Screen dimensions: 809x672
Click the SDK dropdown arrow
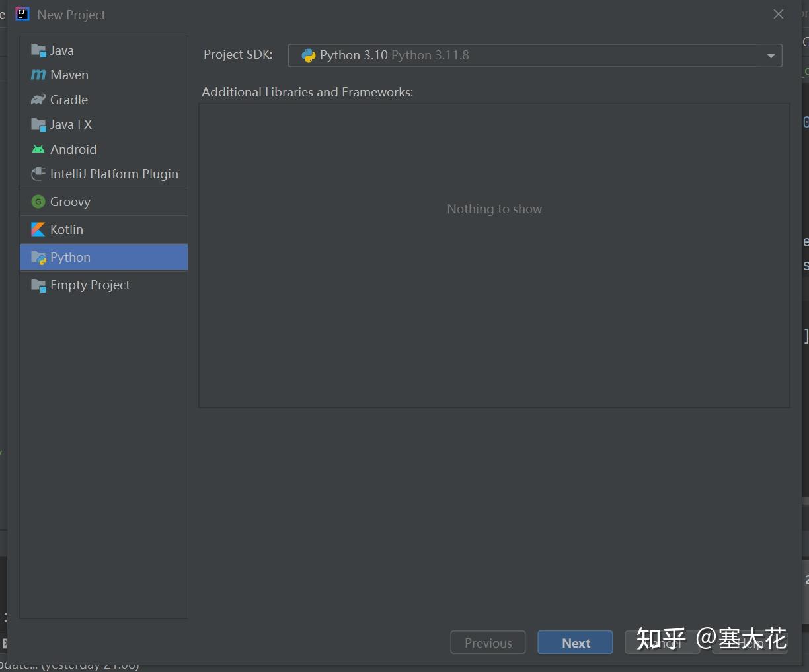tap(770, 56)
